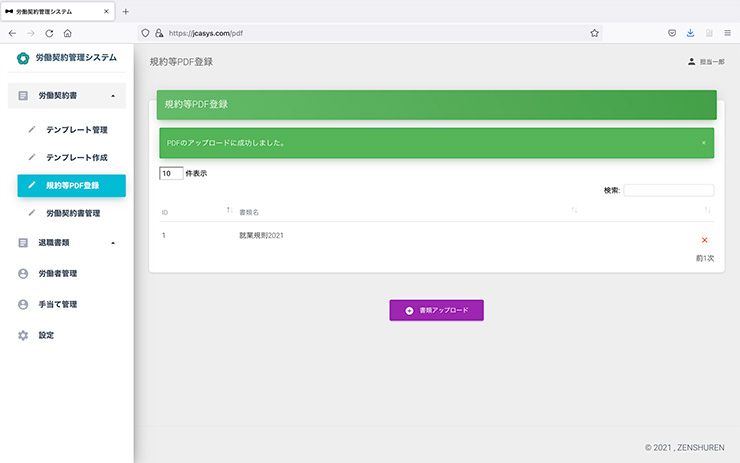
Task: Collapse the 労働契約書 section arrow
Action: [x=113, y=96]
